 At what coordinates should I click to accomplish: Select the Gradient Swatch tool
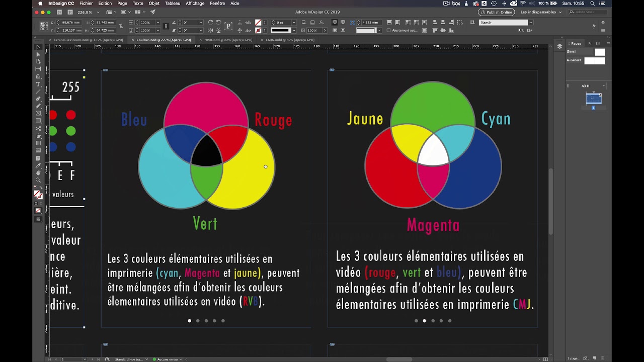(x=38, y=143)
